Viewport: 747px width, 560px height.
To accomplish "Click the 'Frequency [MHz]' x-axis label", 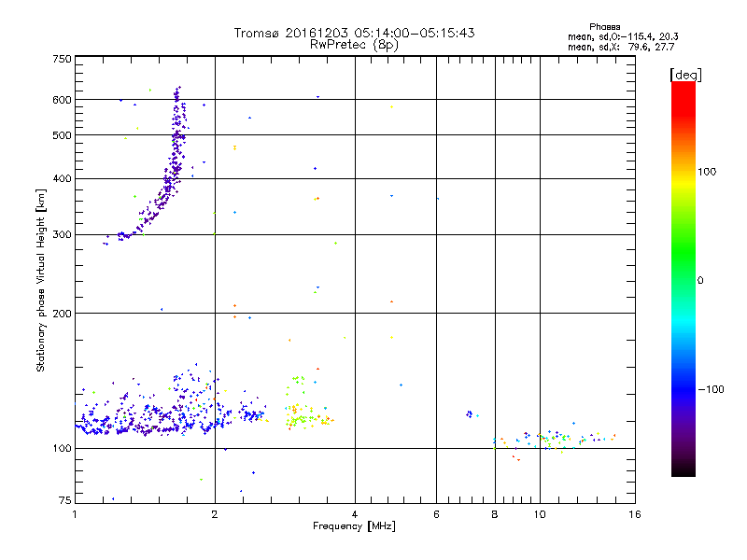I will [x=354, y=526].
